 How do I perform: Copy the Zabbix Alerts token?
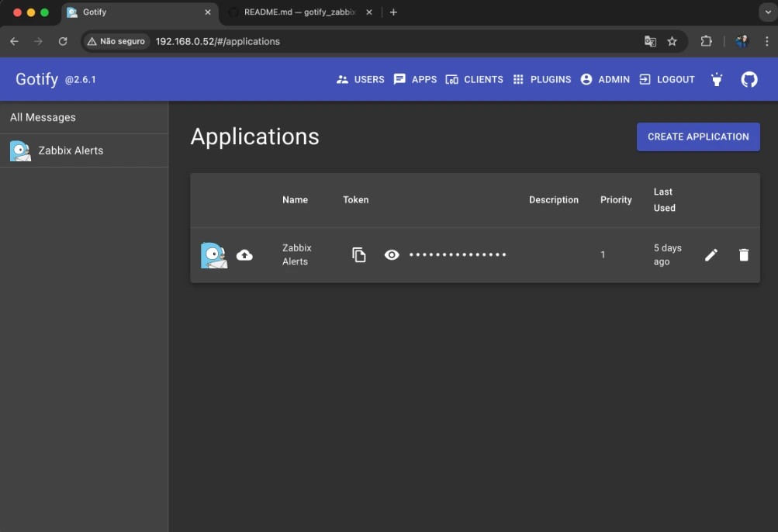coord(358,254)
